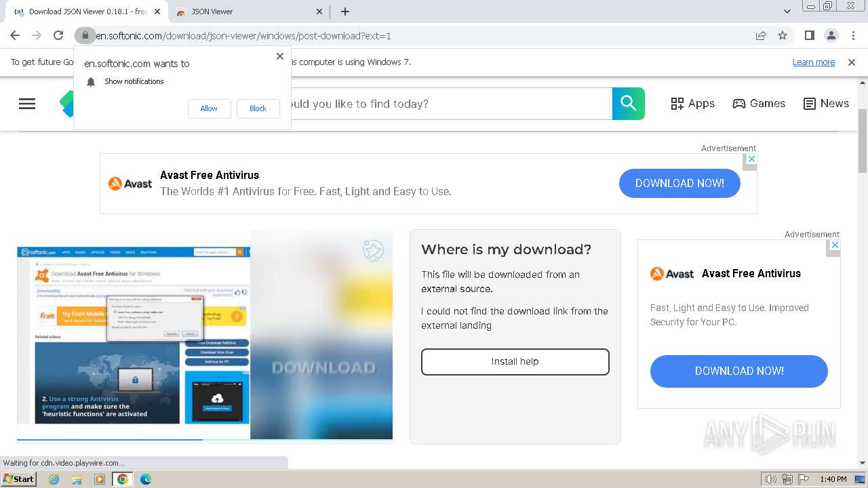
Task: Open site info via the padlock icon
Action: coord(85,35)
